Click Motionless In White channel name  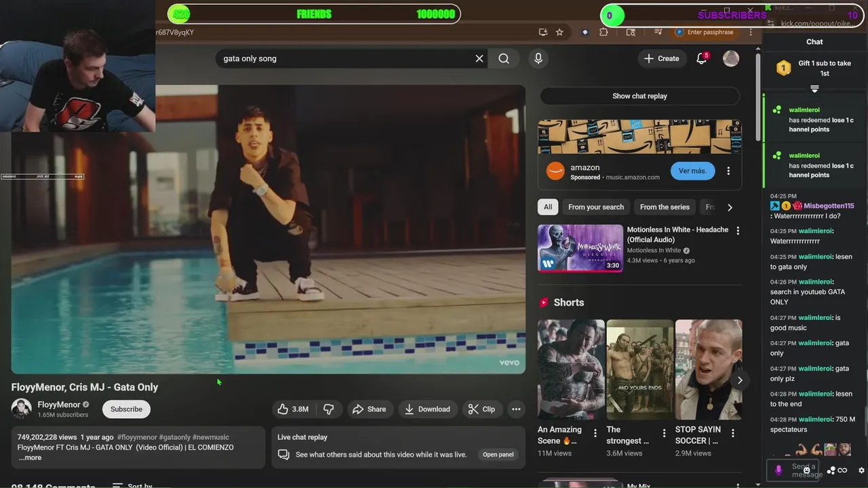pyautogui.click(x=654, y=251)
